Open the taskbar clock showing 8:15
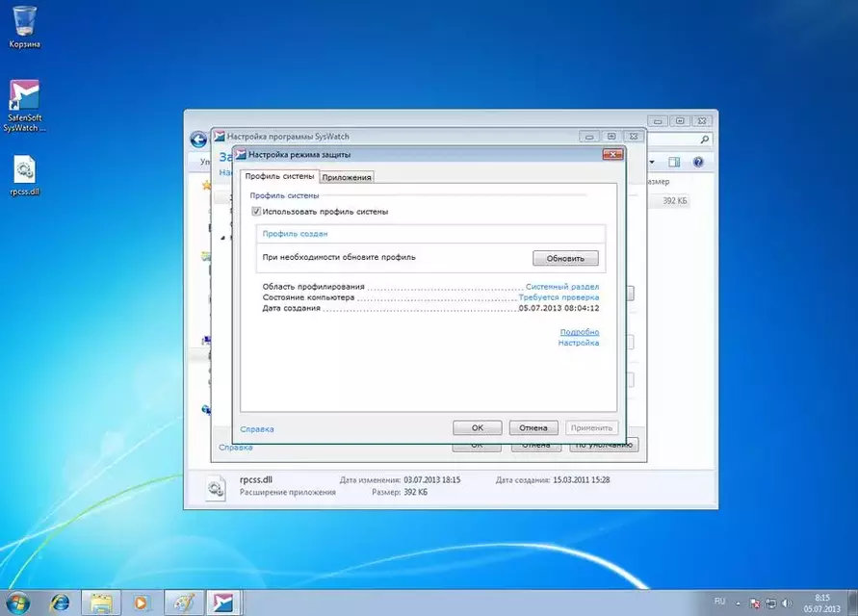858x616 pixels. [821, 603]
